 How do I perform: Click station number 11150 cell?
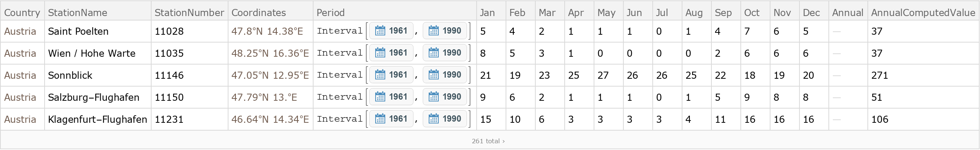click(169, 97)
